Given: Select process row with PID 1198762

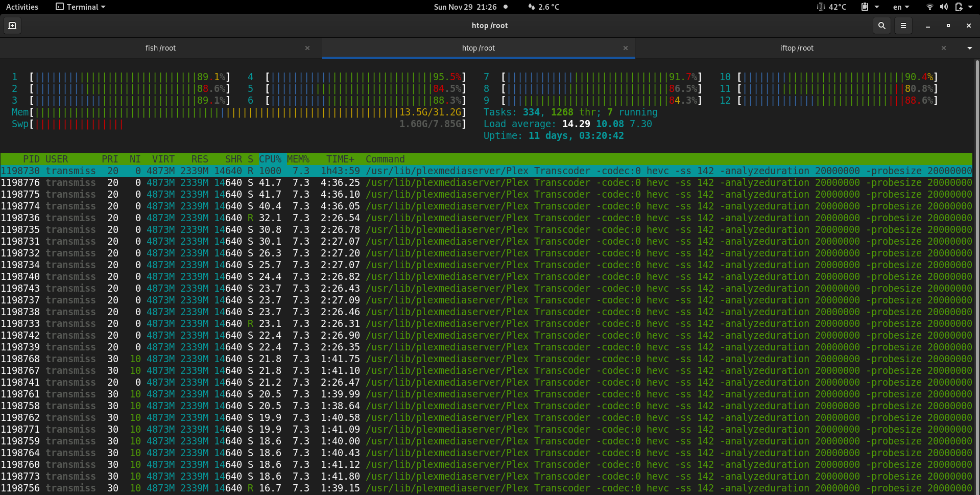Looking at the screenshot, I should point(486,418).
